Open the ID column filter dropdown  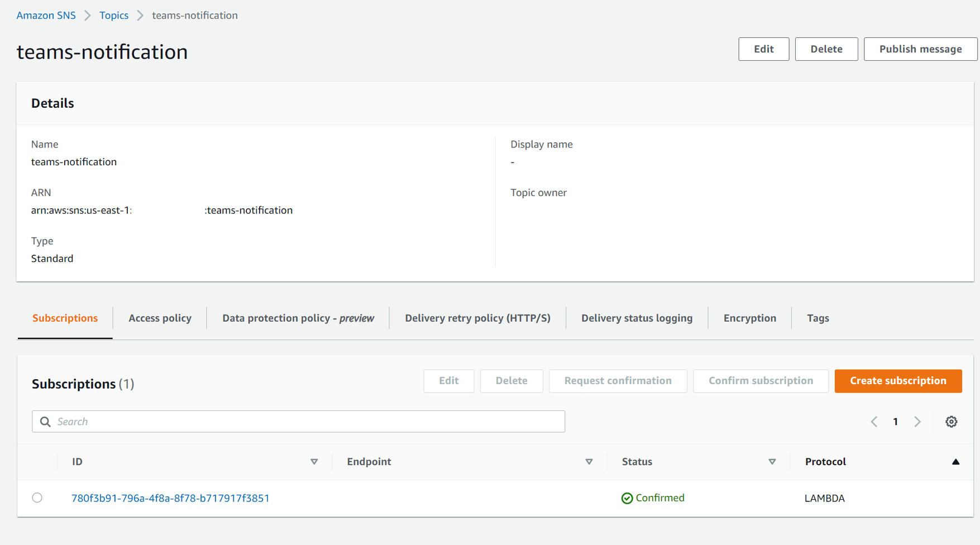[314, 462]
